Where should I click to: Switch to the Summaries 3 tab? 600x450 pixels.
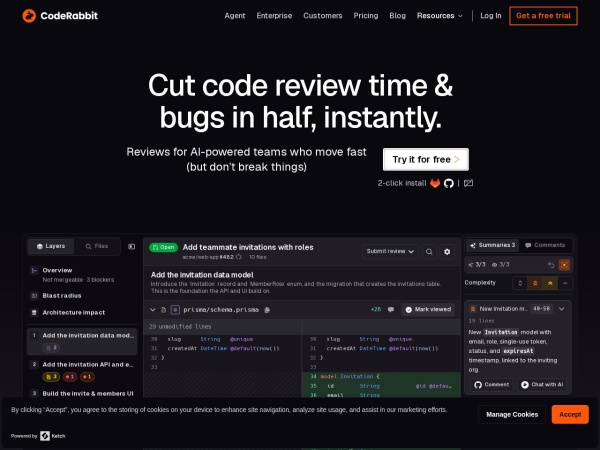pos(492,245)
